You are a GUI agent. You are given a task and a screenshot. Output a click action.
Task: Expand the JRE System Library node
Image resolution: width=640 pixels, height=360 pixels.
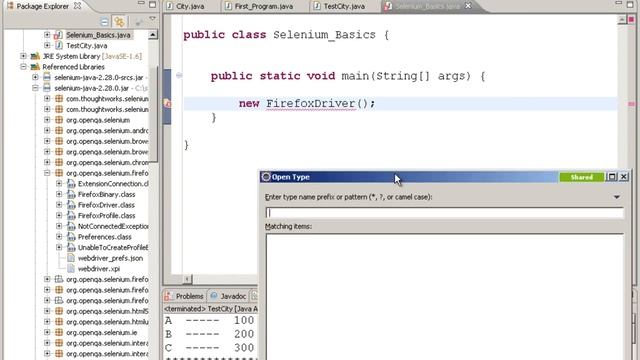coord(23,56)
